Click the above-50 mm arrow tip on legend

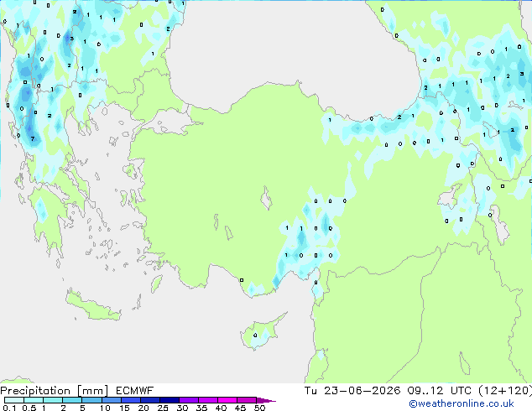(x=266, y=400)
